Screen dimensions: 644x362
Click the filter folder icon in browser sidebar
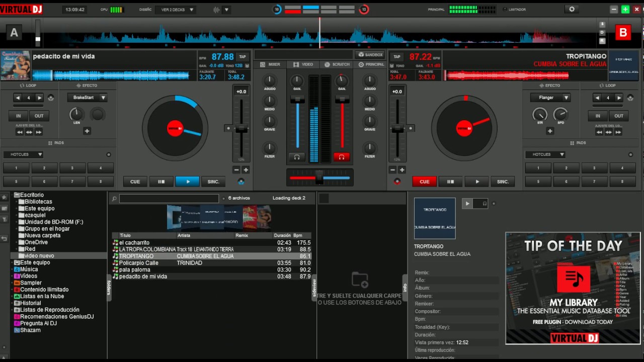[x=5, y=219]
